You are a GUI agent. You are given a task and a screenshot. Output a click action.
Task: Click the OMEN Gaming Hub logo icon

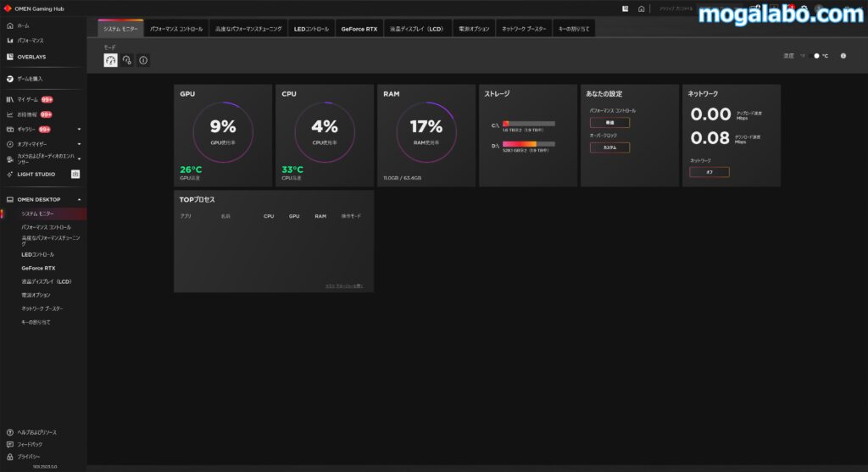(x=7, y=8)
